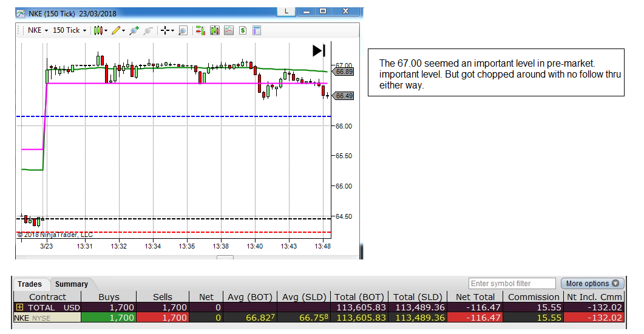Screen dimensions: 644x334
Task: Expand the chart style dropdown arrow
Action: tap(106, 31)
